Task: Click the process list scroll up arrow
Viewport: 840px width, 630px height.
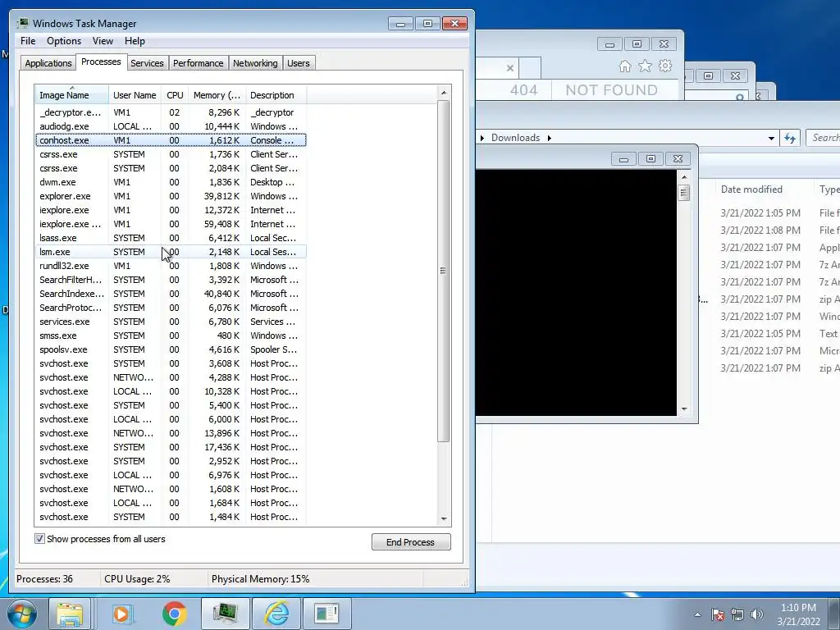Action: point(444,93)
